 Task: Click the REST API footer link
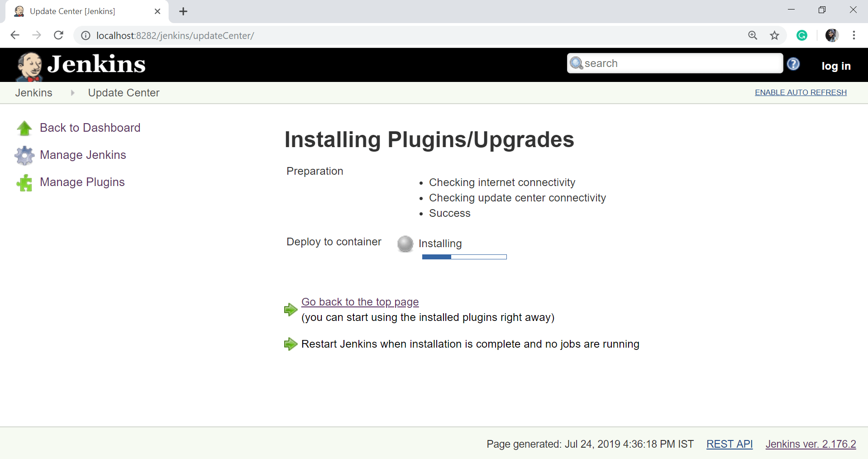coord(730,444)
